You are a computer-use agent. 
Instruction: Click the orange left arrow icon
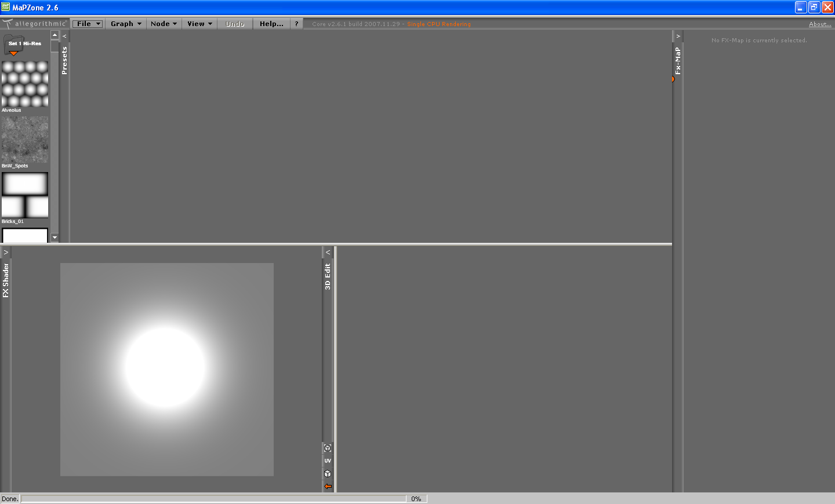328,487
